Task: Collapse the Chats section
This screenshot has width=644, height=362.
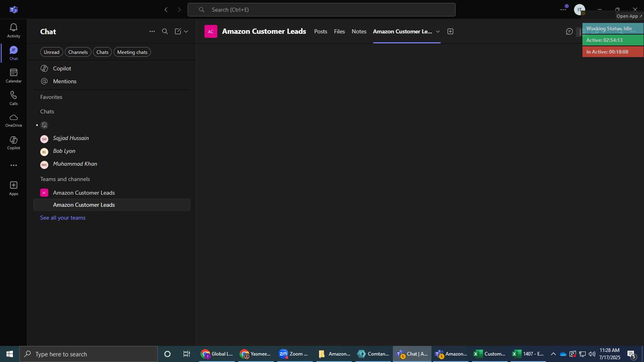Action: coord(47,111)
